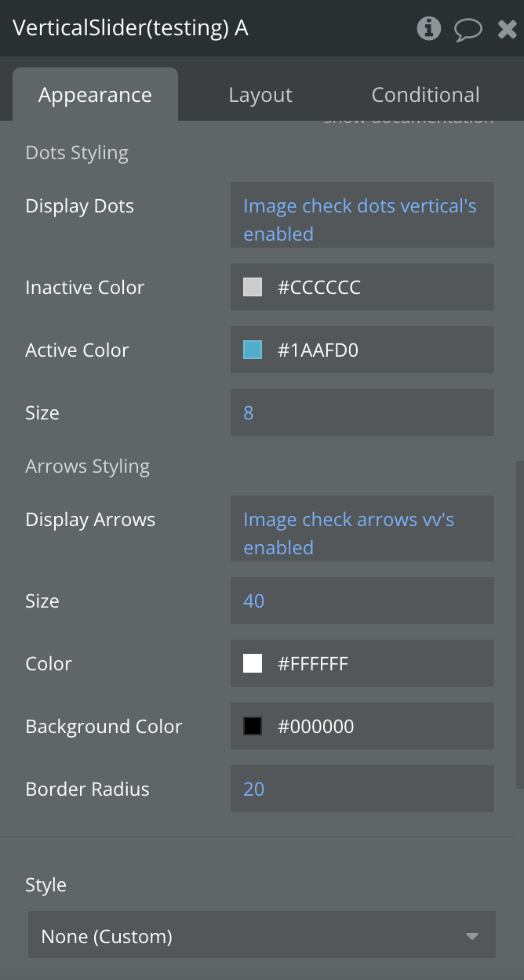Click the dots Size field showing 8
Screen dimensions: 524x980
pos(362,412)
